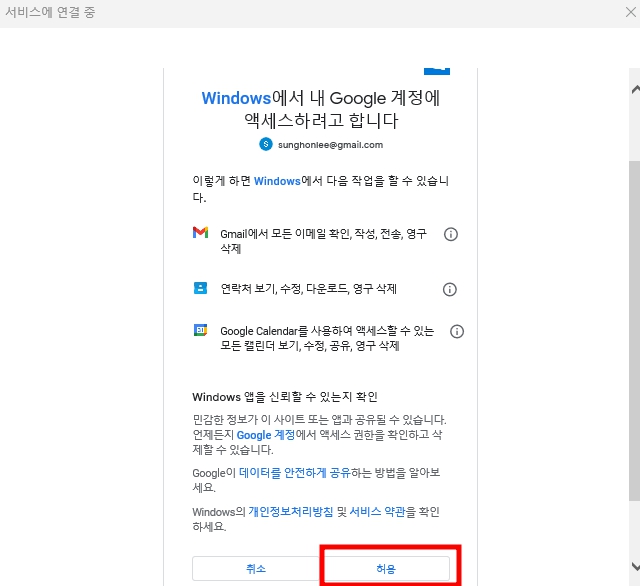
Task: Click the Windows 앱을 신뢰할 수 있는지 확인 heading
Action: point(285,397)
